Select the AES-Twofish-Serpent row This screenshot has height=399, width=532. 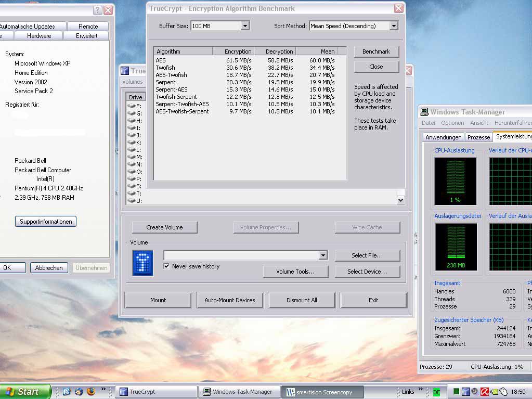[245, 111]
